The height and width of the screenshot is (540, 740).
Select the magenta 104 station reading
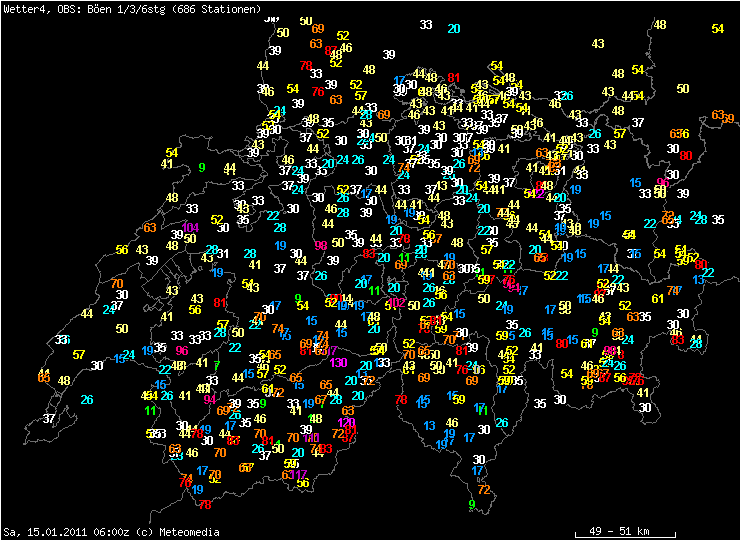pyautogui.click(x=190, y=228)
